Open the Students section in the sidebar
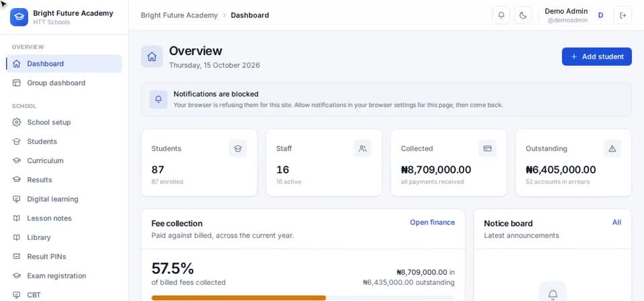This screenshot has width=644, height=301. click(x=64, y=142)
